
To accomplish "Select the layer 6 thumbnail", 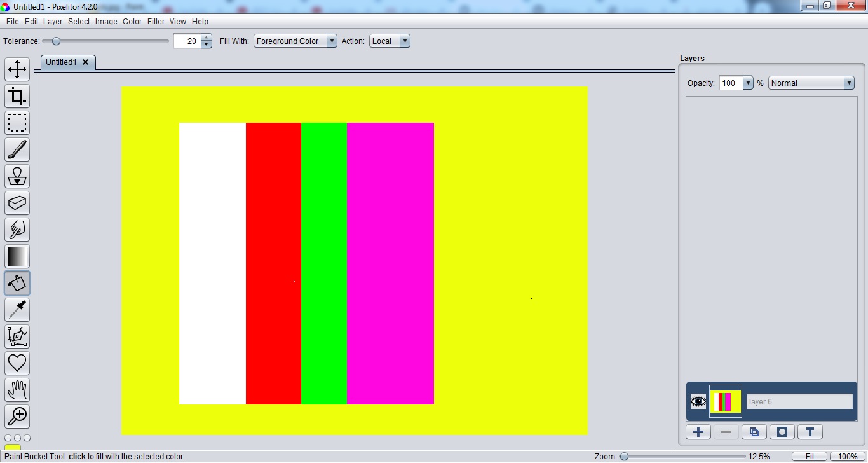I will [725, 401].
